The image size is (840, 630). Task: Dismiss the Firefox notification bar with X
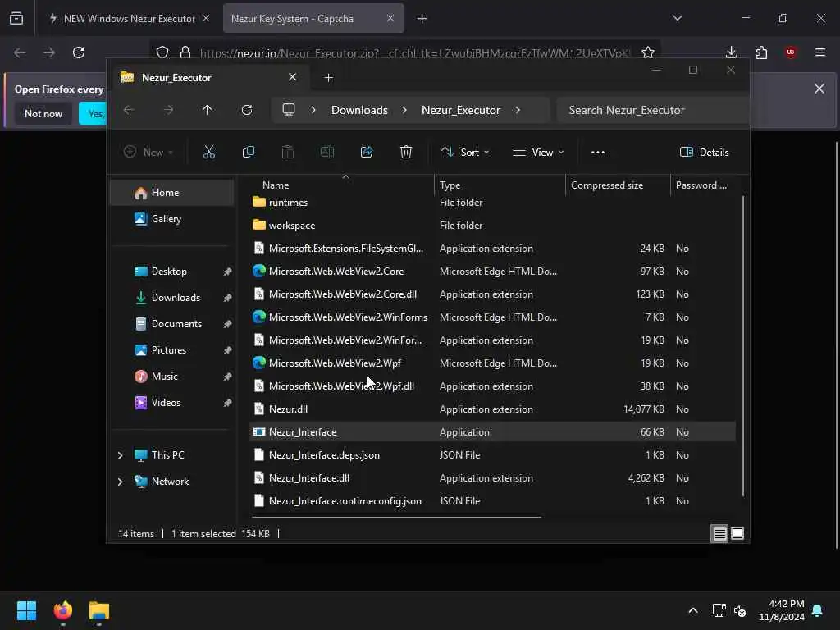tap(819, 89)
